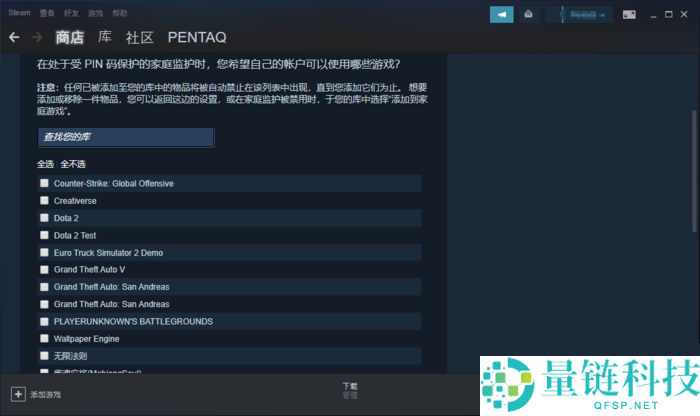Open the 好友 (Friends) menu
The image size is (700, 416).
71,13
